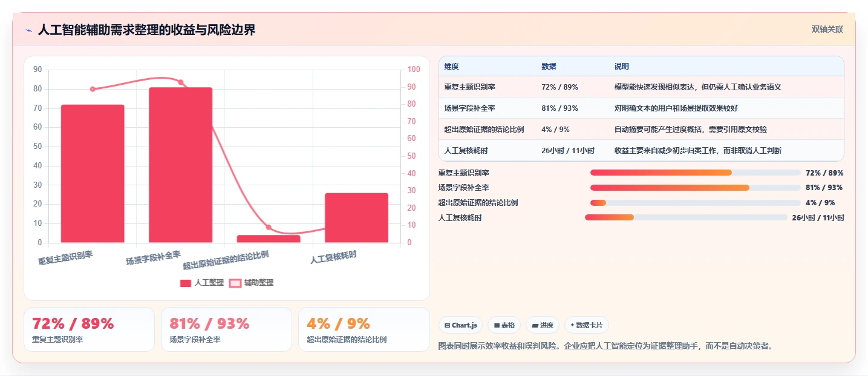This screenshot has height=376, width=868.
Task: Click the 场景字段补全率 progress bar
Action: [x=695, y=188]
